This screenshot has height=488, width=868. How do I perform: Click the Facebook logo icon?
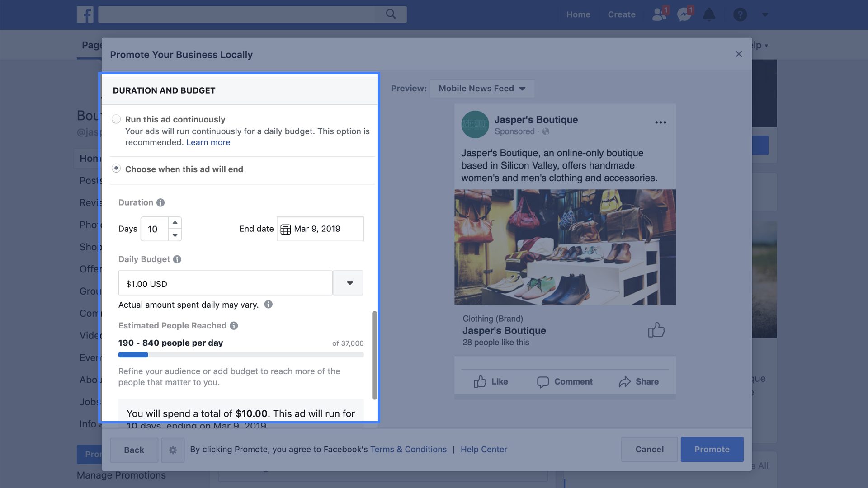[x=85, y=14]
